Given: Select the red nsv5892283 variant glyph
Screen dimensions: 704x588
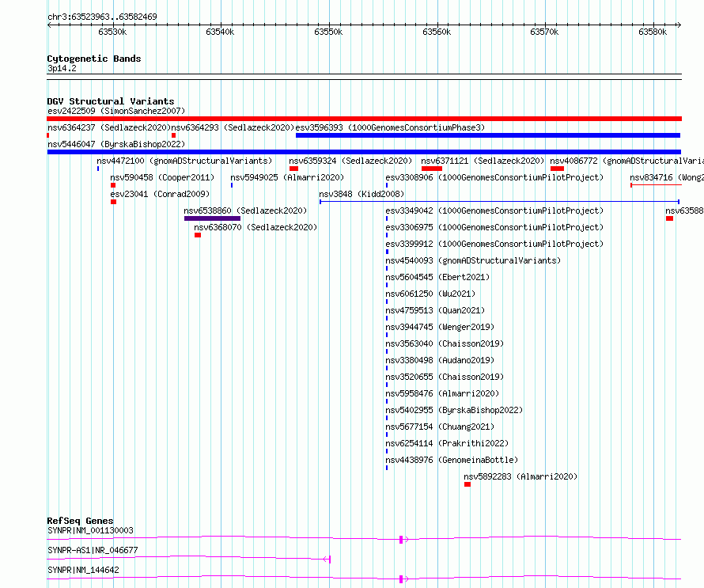Looking at the screenshot, I should click(x=467, y=484).
